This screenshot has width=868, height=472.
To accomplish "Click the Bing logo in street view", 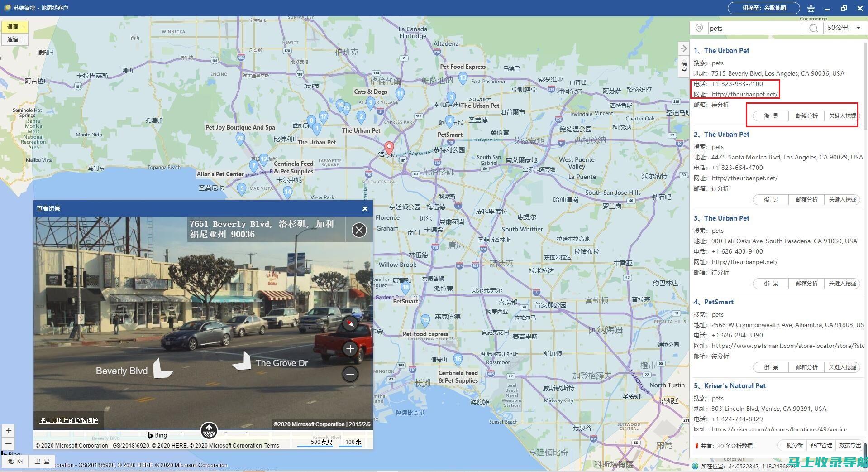I will 157,435.
